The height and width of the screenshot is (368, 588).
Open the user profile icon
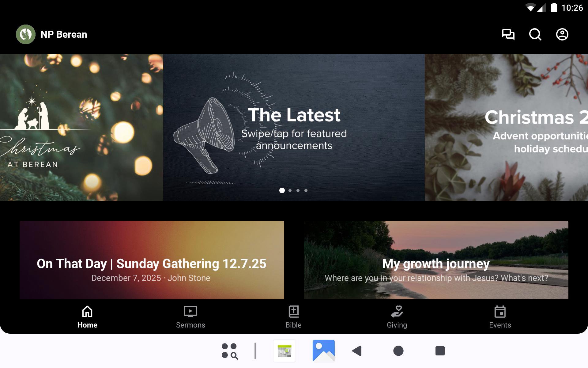click(562, 34)
